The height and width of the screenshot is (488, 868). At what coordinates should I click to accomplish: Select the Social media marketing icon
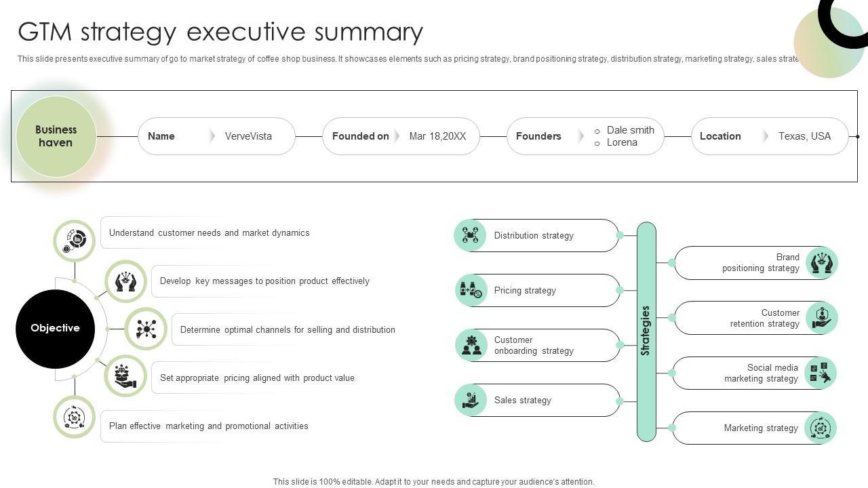pos(821,373)
